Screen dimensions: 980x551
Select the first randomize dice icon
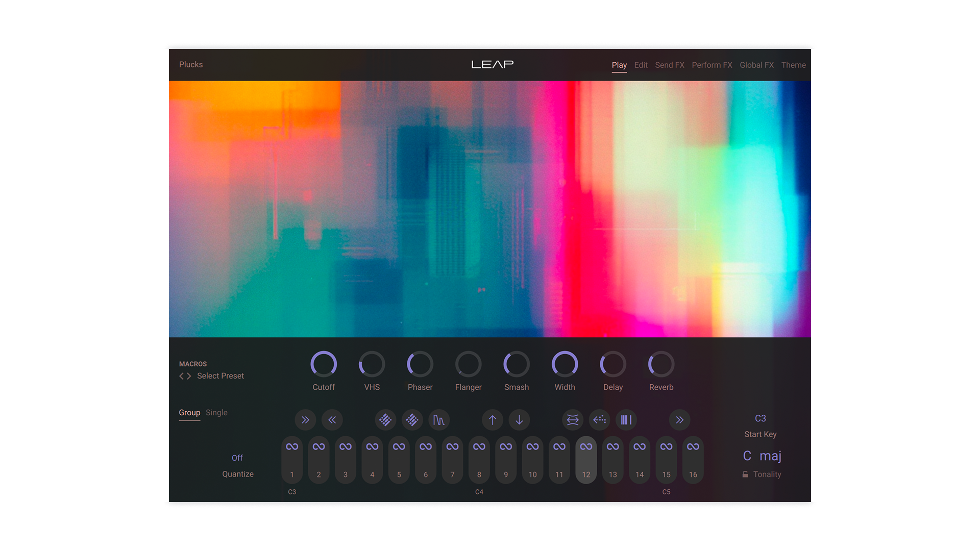click(x=385, y=420)
